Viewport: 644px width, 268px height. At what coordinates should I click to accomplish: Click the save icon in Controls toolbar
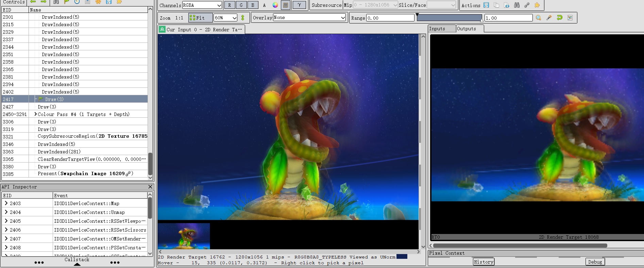[x=109, y=2]
